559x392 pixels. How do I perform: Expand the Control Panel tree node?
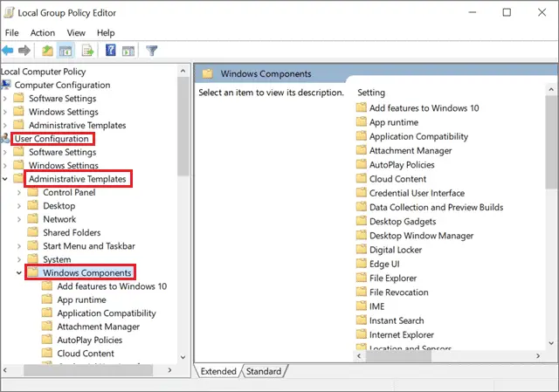click(x=19, y=193)
